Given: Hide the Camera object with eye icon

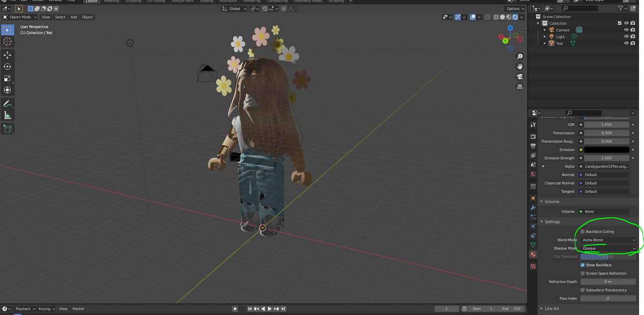Looking at the screenshot, I should pos(626,30).
